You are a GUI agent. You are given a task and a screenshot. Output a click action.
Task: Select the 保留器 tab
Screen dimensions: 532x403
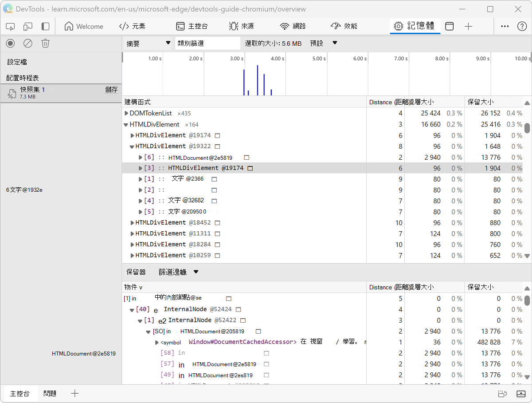tap(136, 272)
